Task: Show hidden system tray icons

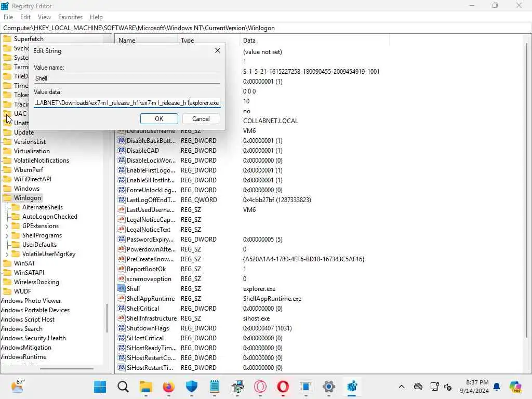Action: [402, 387]
